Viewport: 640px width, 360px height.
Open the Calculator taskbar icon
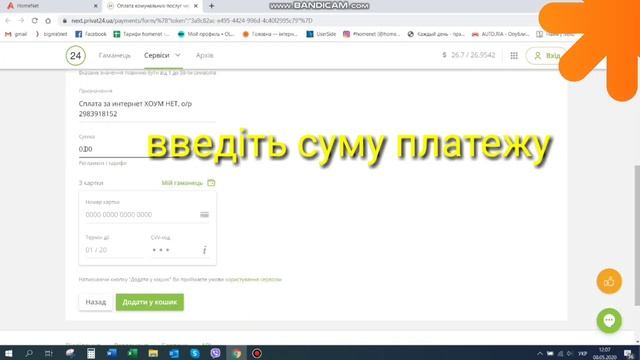pos(91,353)
